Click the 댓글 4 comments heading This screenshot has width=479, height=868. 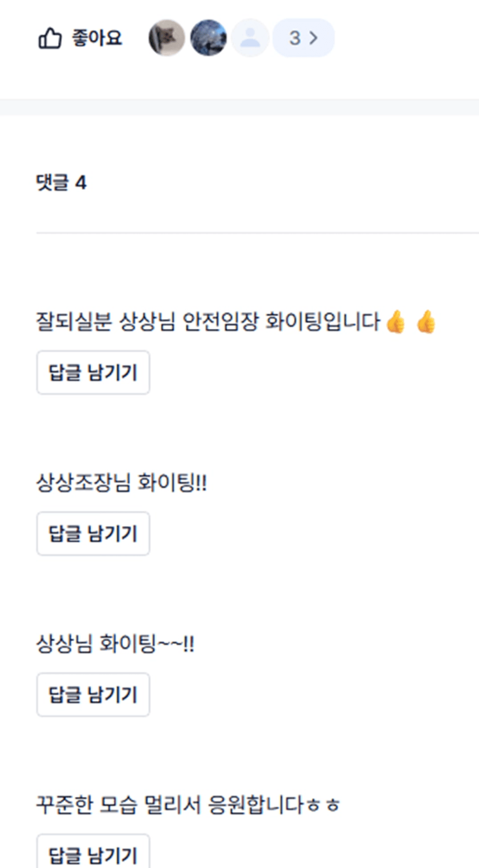[x=61, y=183]
